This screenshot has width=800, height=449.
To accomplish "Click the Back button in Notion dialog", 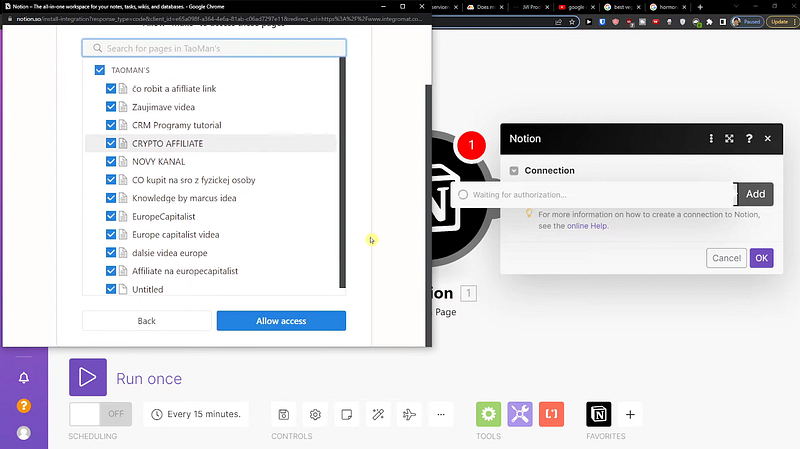I will 146,321.
